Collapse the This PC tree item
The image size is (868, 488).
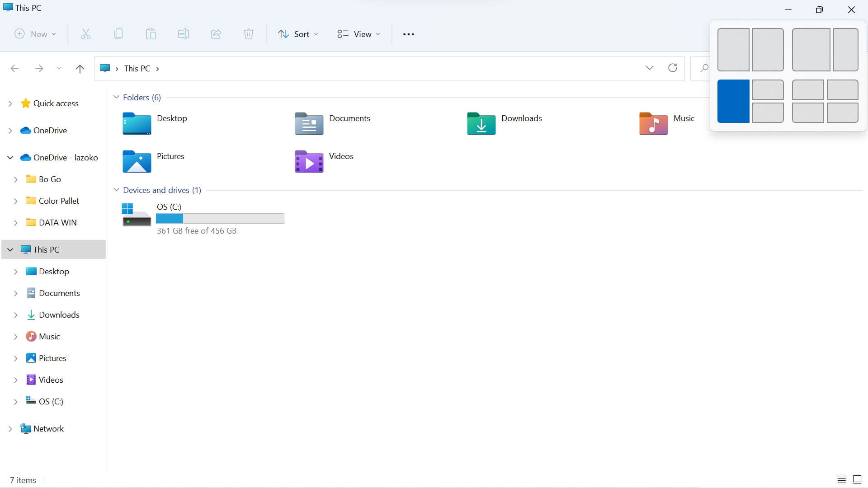click(9, 249)
